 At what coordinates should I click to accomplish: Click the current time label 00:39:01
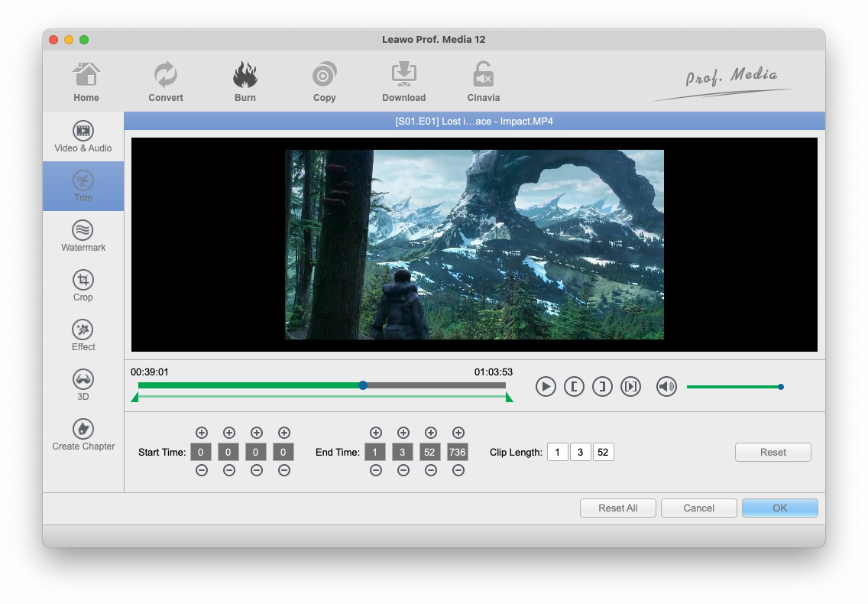tap(150, 372)
